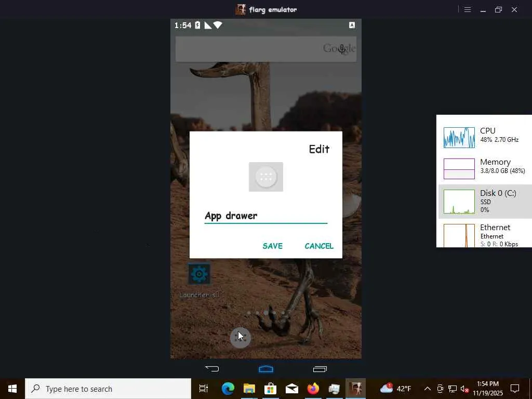Screen dimensions: 532x399
Task: Launch Firefox from the taskbar
Action: (x=313, y=389)
